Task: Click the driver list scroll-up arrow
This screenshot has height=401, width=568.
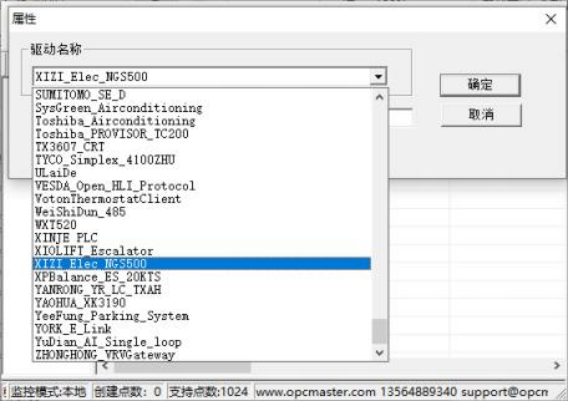Action: point(379,97)
